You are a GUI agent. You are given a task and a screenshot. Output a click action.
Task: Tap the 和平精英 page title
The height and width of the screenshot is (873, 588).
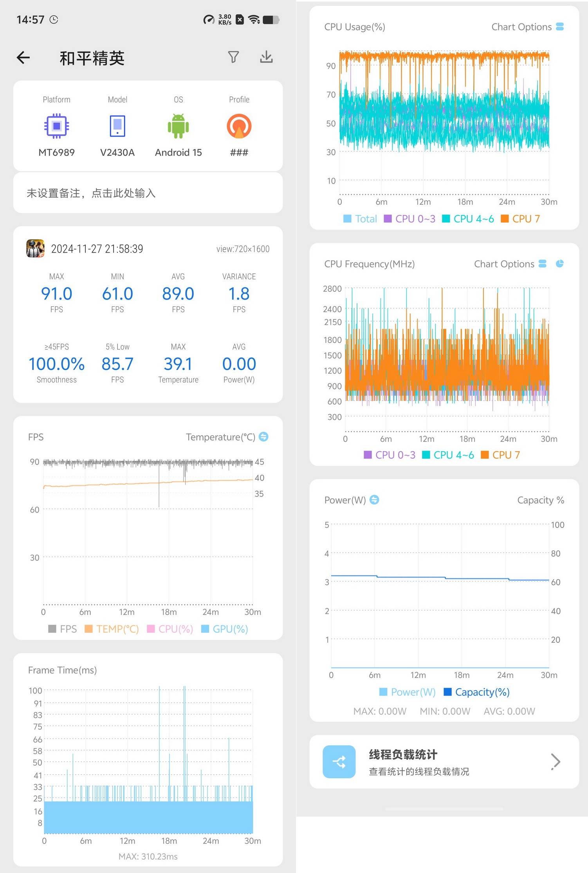pos(92,58)
